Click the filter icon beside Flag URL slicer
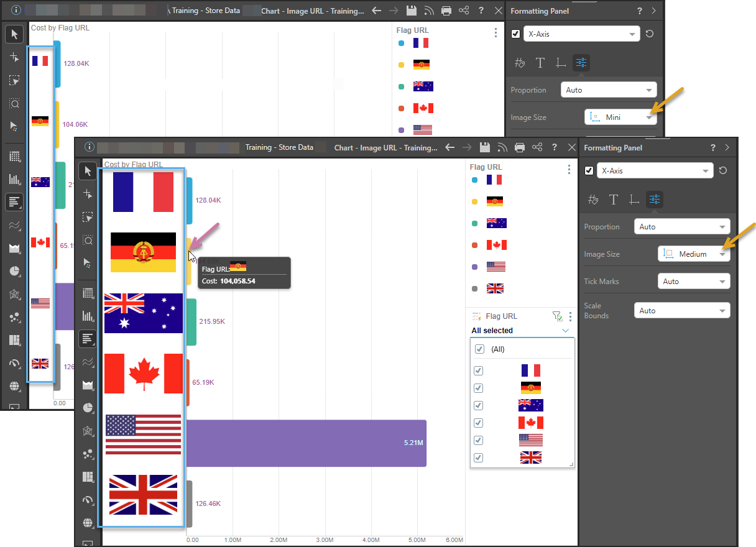Viewport: 756px width, 547px height. point(557,316)
